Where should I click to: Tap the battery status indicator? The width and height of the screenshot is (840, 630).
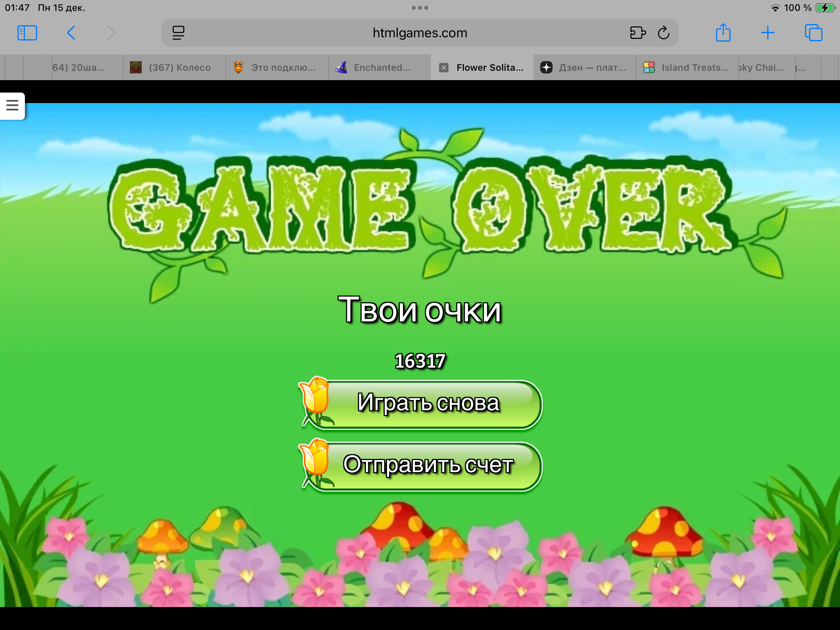pyautogui.click(x=824, y=8)
